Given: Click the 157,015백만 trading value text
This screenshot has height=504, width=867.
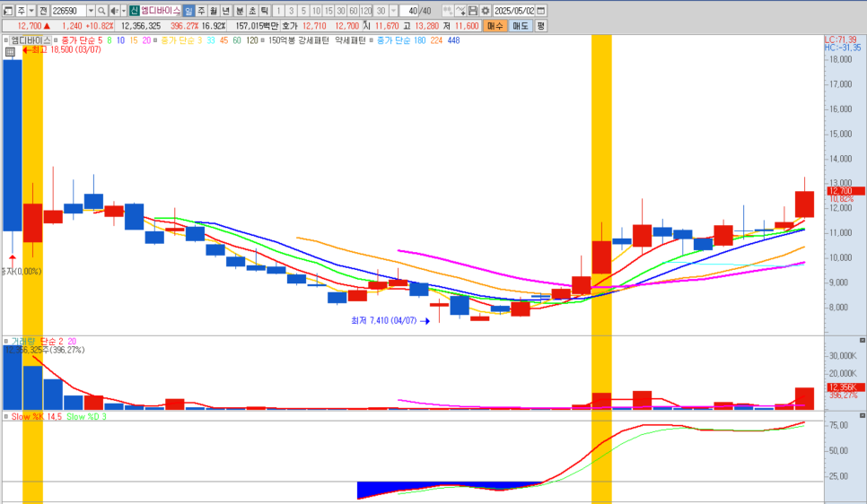Looking at the screenshot, I should pyautogui.click(x=257, y=25).
